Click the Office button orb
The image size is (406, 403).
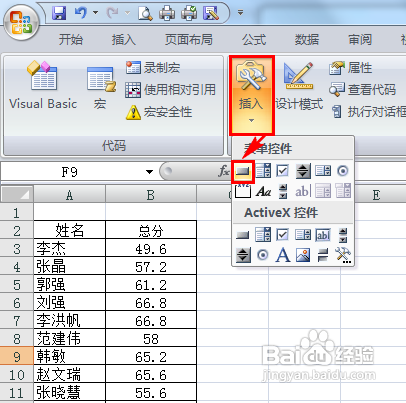pos(21,23)
